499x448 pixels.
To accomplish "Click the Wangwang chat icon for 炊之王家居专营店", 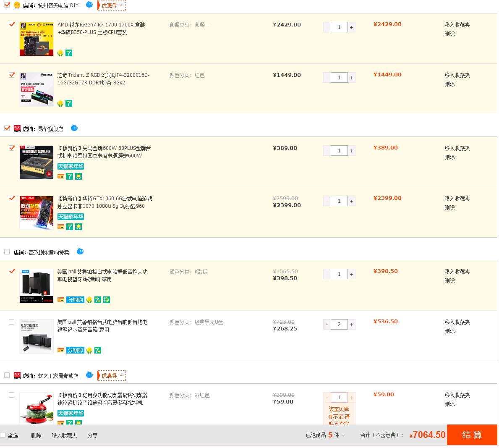I will click(89, 375).
